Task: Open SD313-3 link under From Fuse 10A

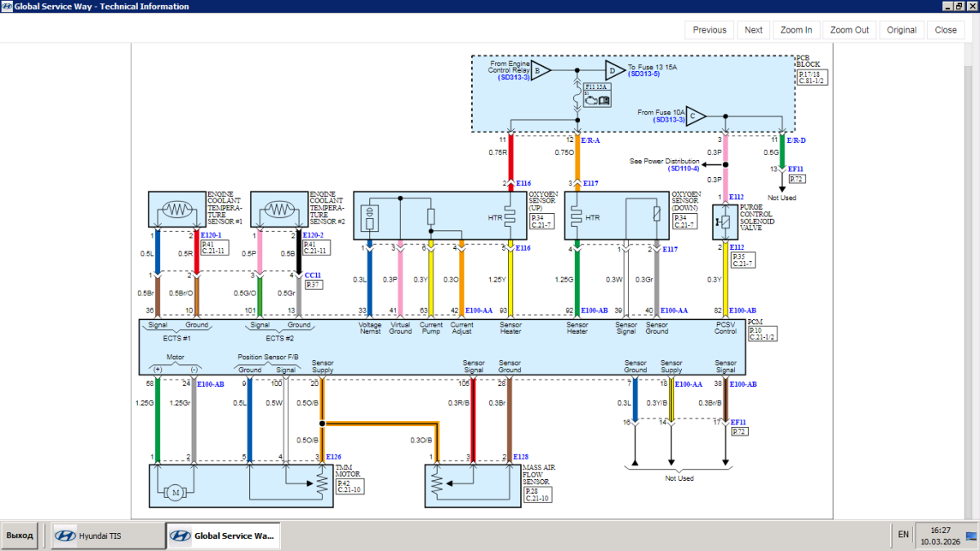Action: [x=670, y=120]
